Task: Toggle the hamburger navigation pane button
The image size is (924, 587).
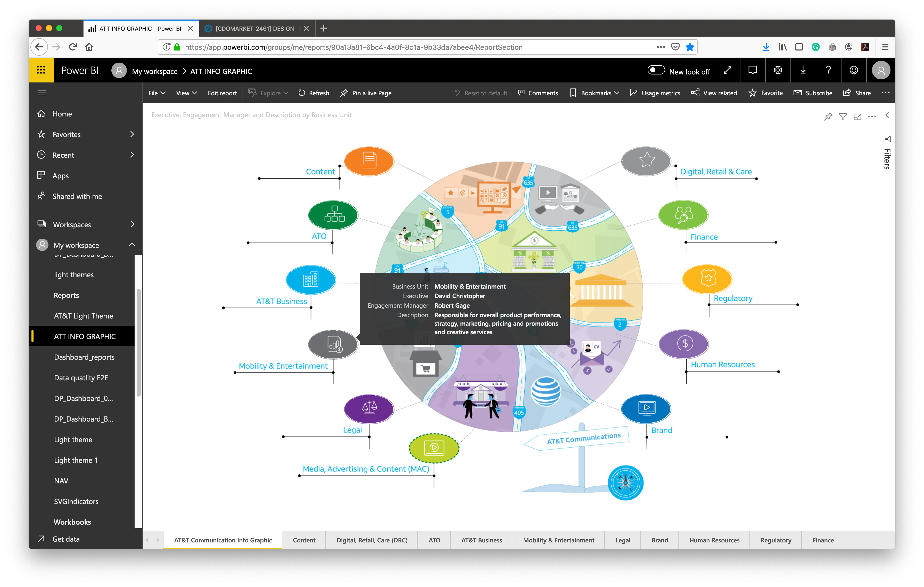Action: coord(42,93)
